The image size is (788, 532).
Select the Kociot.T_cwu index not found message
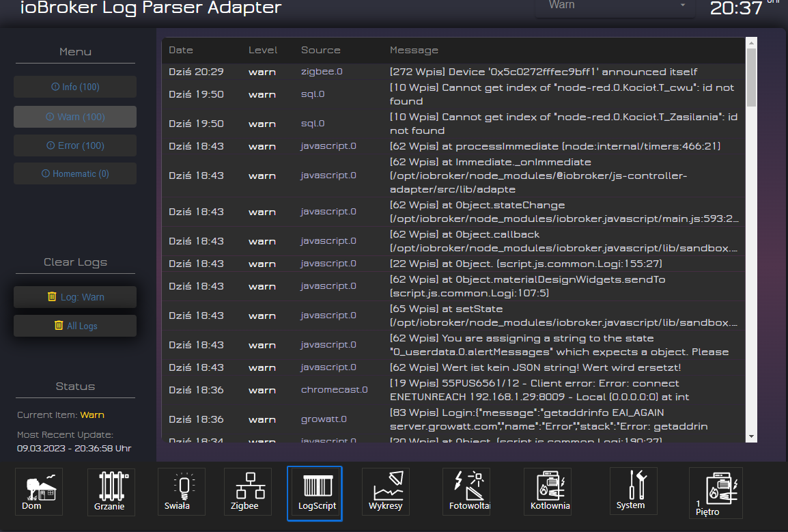(562, 94)
